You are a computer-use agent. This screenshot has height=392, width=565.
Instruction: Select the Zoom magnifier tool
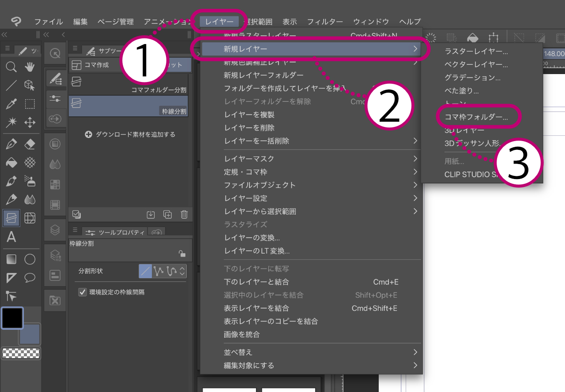point(11,67)
